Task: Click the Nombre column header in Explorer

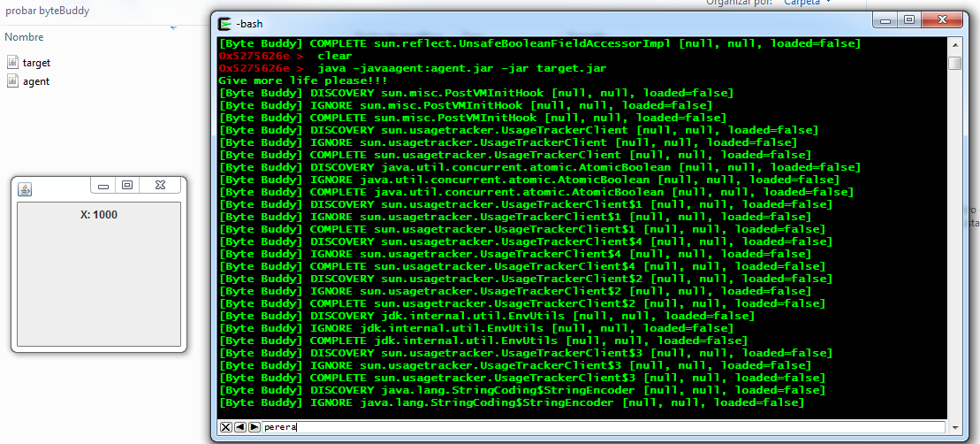Action: [24, 37]
